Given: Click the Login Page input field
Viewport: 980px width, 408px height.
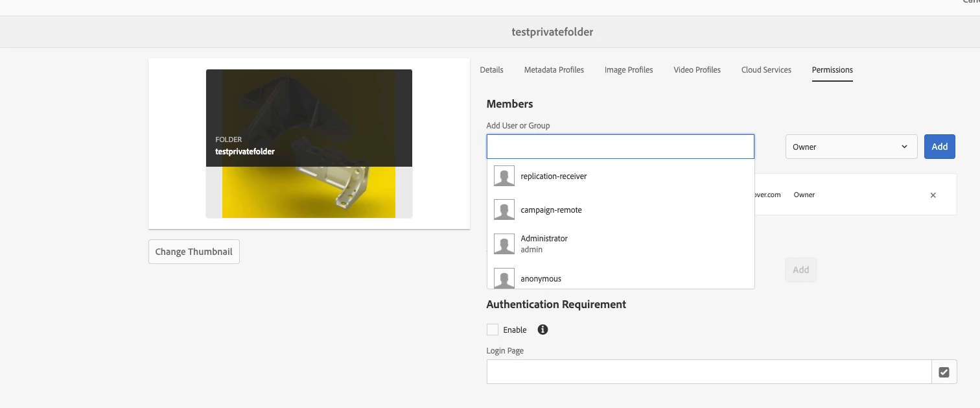Looking at the screenshot, I should tap(709, 372).
